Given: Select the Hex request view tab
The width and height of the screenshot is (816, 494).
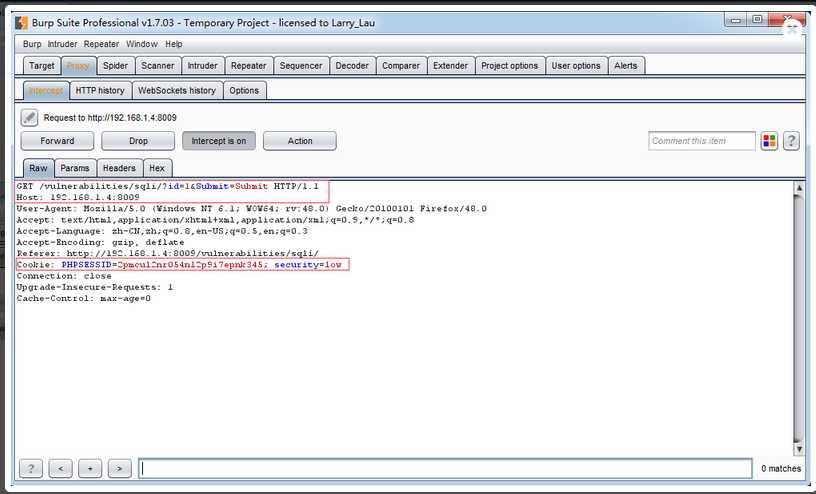Looking at the screenshot, I should pyautogui.click(x=157, y=168).
